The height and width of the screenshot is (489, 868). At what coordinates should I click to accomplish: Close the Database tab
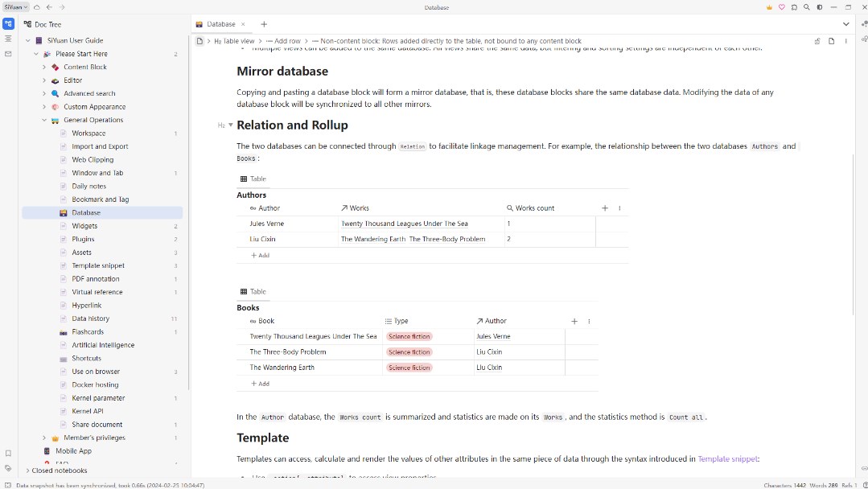tap(243, 24)
